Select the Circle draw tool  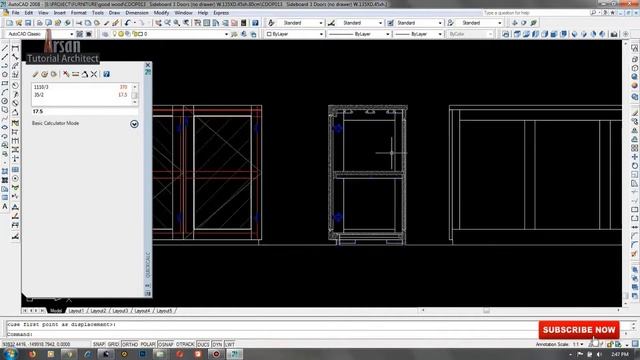[x=5, y=101]
